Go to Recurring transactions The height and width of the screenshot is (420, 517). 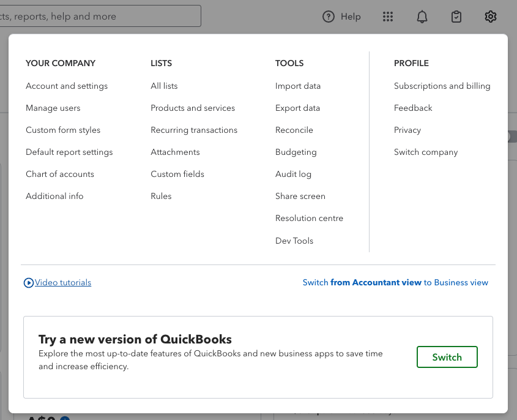pyautogui.click(x=194, y=130)
